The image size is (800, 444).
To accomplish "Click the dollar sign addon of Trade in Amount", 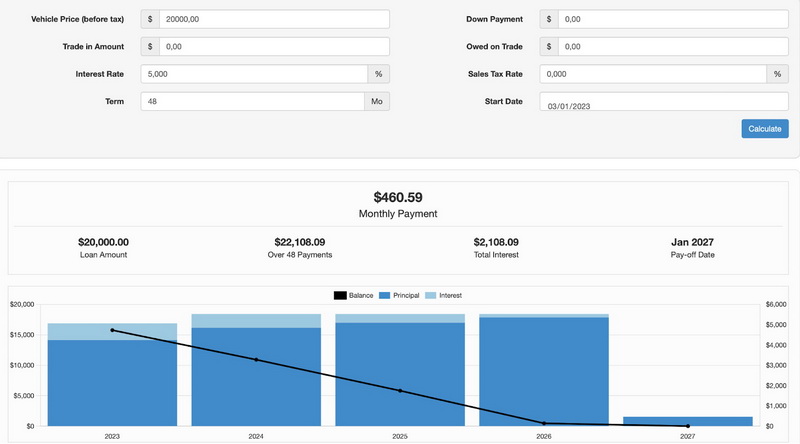I will pos(150,46).
